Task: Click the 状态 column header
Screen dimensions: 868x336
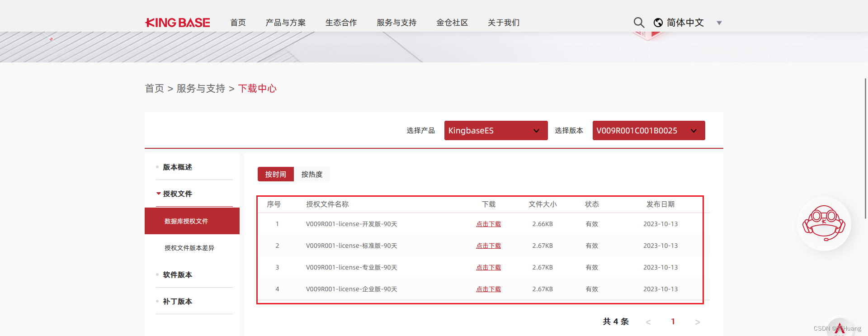Action: [x=592, y=204]
